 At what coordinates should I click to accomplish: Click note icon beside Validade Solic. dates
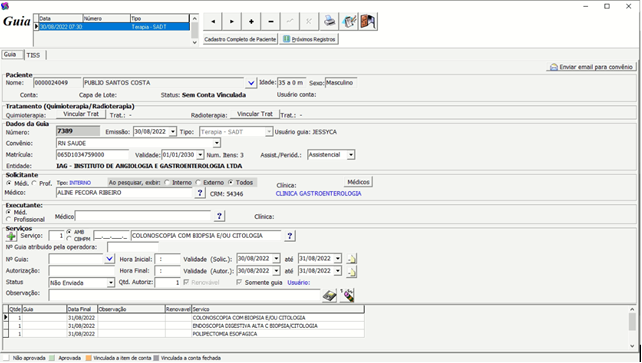[351, 259]
